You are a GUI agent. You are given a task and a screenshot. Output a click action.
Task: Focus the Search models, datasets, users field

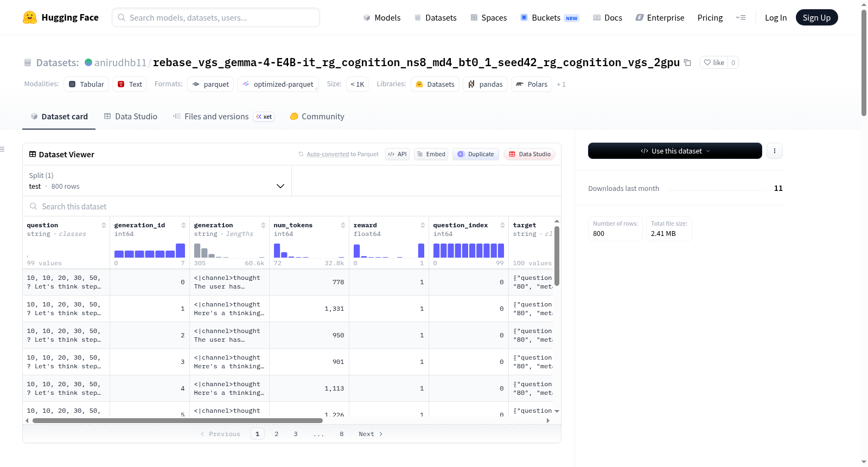click(216, 17)
